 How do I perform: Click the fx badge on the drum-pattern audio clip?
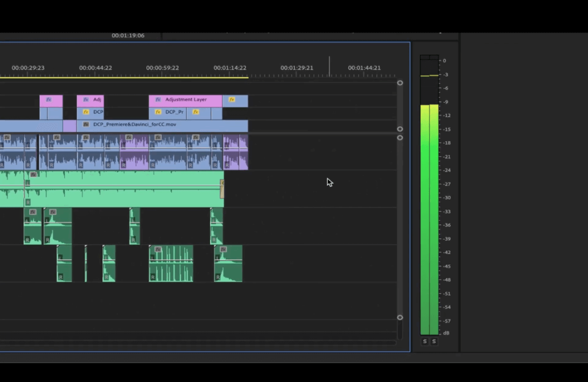pos(158,249)
